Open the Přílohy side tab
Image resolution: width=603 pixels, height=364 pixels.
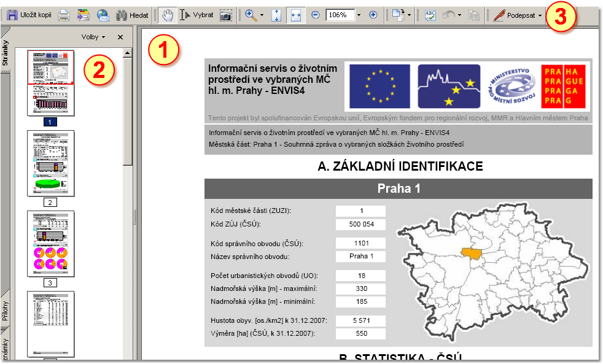(6, 311)
